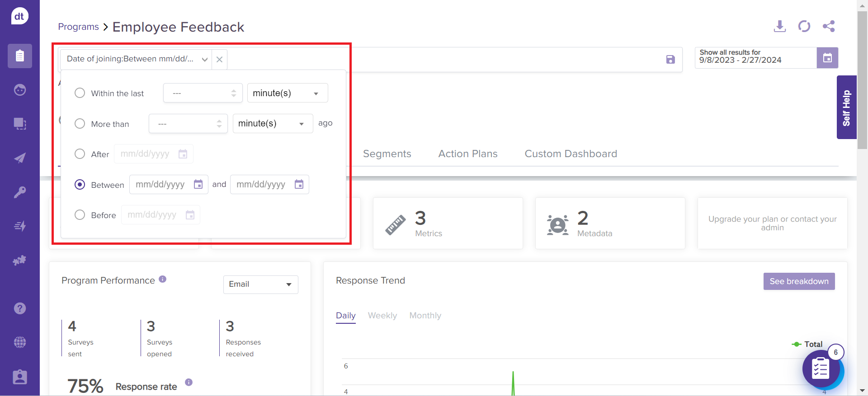Switch to the Action Plans tab
The image size is (868, 396).
[x=467, y=154]
